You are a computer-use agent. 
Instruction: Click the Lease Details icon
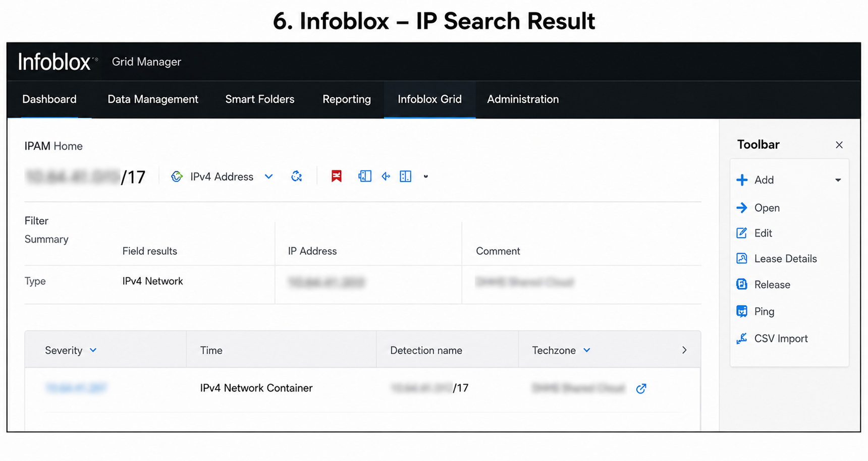[742, 259]
